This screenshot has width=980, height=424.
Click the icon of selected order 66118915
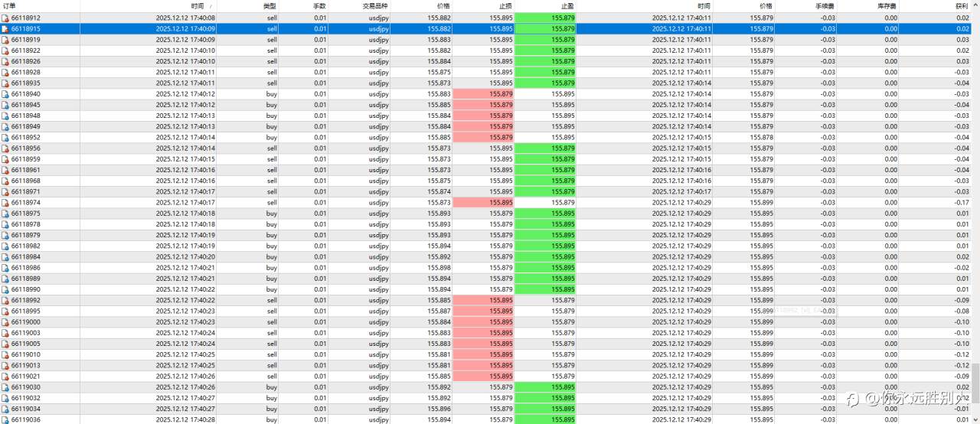[x=5, y=28]
